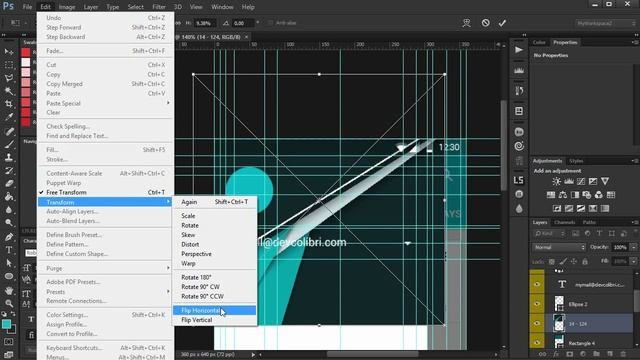Viewport: 640px width, 360px height.
Task: Choose Flip Horizontal from Transform submenu
Action: pyautogui.click(x=214, y=310)
